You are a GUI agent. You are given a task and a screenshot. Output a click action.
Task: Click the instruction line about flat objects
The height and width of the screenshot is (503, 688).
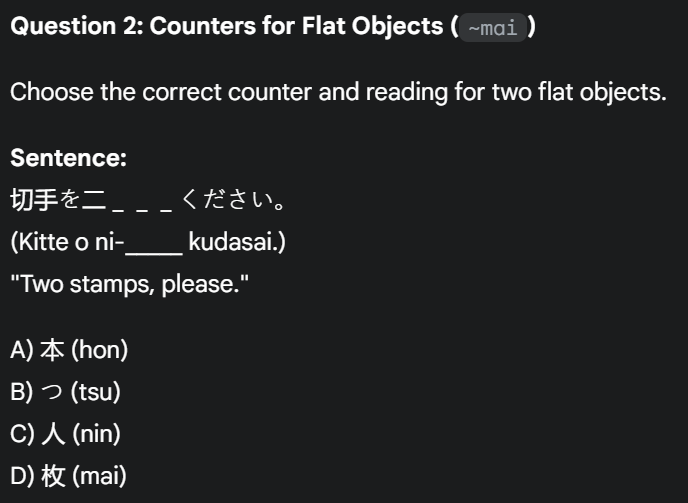(338, 92)
